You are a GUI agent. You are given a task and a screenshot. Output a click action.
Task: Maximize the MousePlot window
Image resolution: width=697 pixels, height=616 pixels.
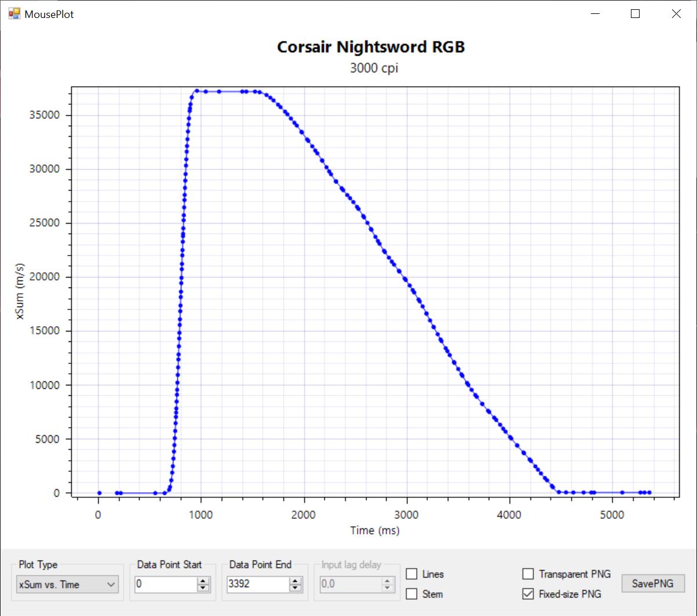[x=635, y=14]
